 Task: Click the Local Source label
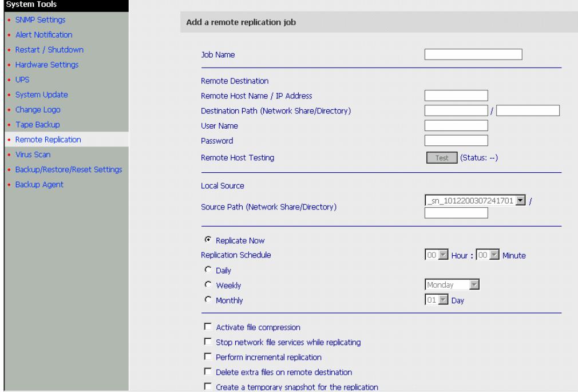pyautogui.click(x=222, y=186)
